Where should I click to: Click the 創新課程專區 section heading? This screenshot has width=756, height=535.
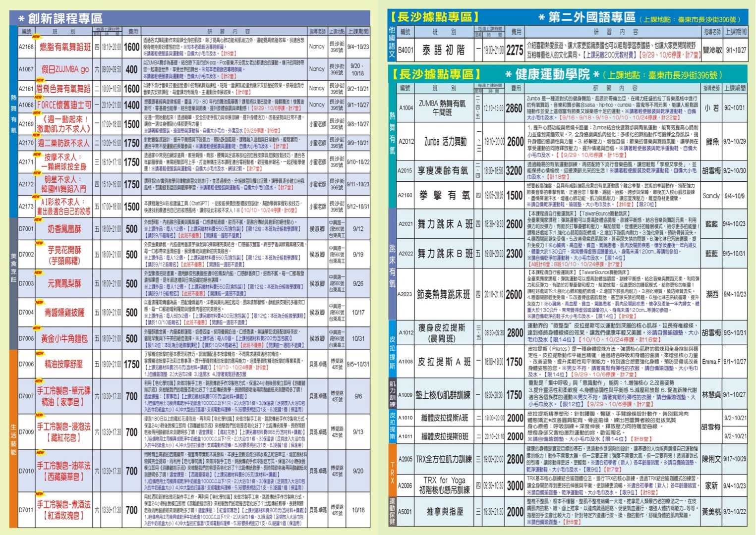point(65,18)
